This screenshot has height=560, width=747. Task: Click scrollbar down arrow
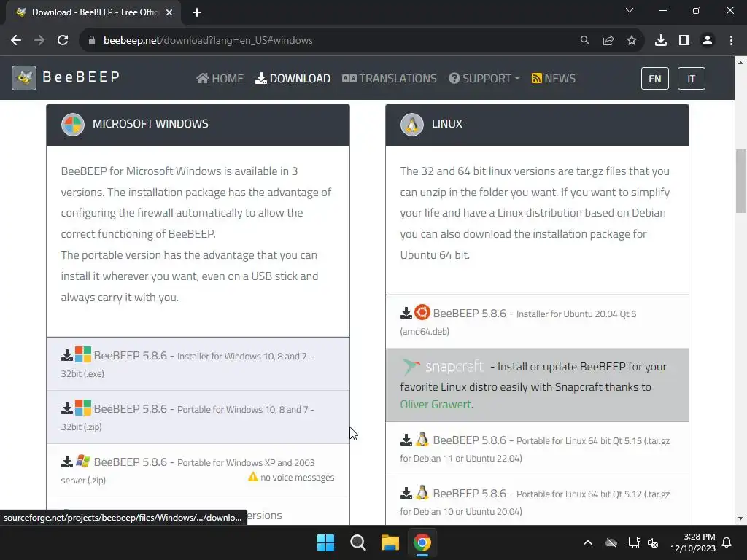(740, 518)
